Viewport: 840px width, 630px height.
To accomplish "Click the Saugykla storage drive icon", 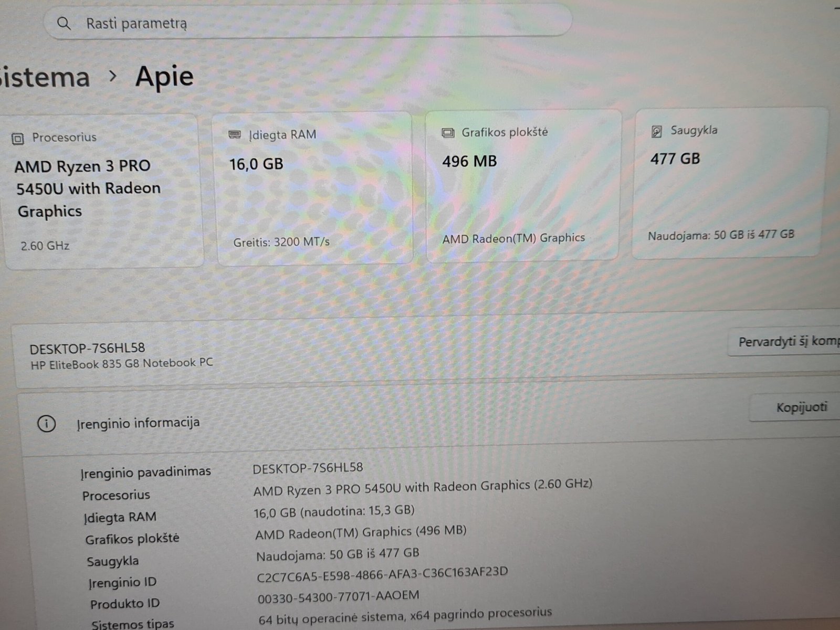I will (656, 131).
